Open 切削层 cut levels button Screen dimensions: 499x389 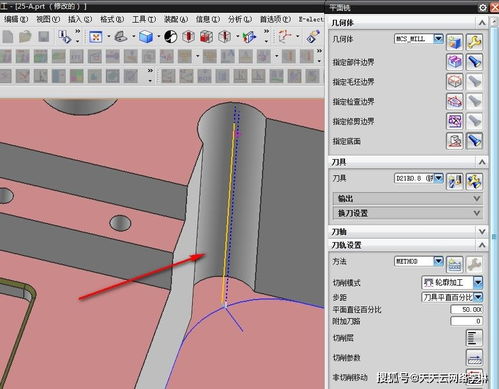click(x=474, y=338)
